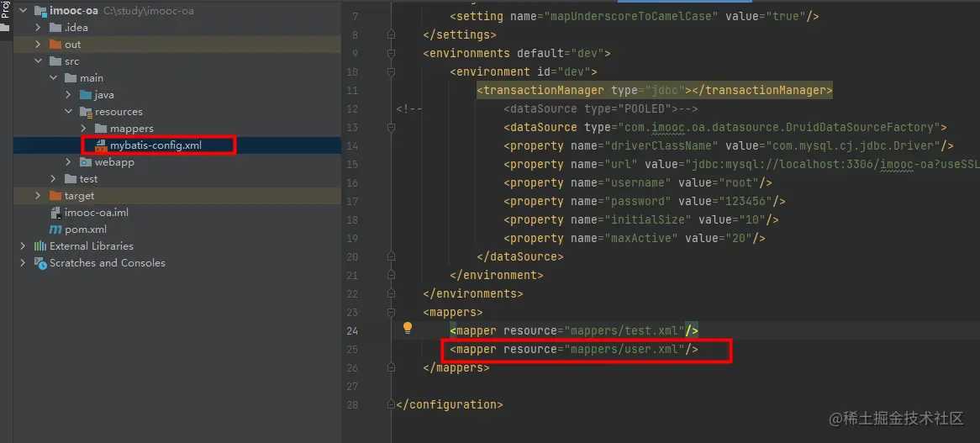
Task: Click the initialSize value '10'
Action: pyautogui.click(x=751, y=220)
